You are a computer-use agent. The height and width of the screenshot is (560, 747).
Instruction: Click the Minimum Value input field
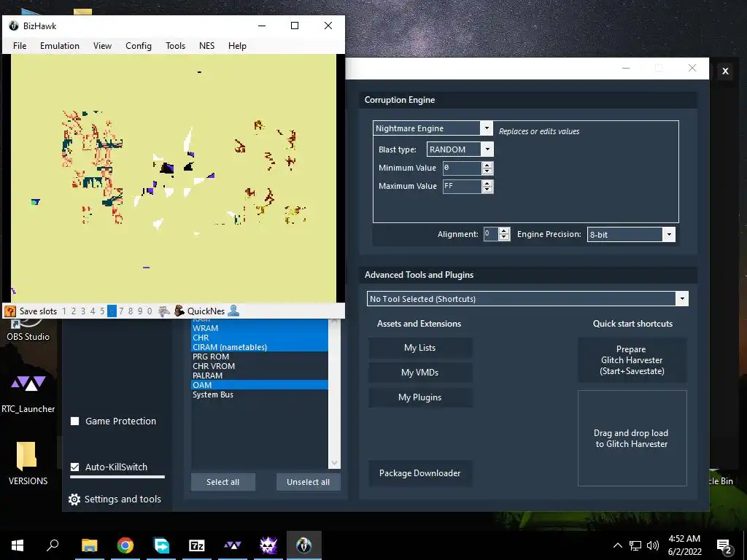462,168
